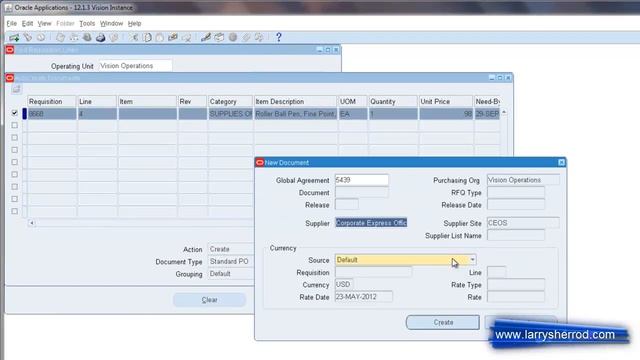Click the Supplier Site field showing CEOS
This screenshot has height=360, width=640.
coord(523,223)
